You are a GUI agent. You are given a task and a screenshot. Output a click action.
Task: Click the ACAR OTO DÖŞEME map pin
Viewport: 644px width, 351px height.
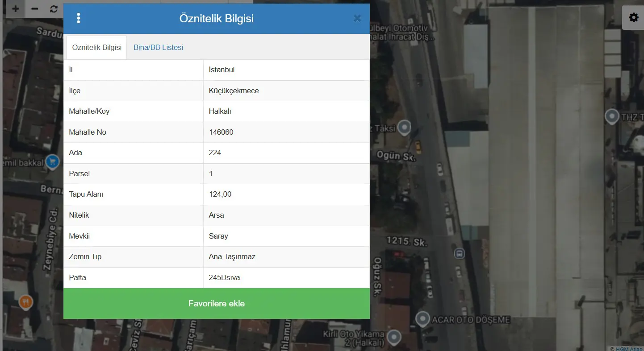(x=422, y=319)
